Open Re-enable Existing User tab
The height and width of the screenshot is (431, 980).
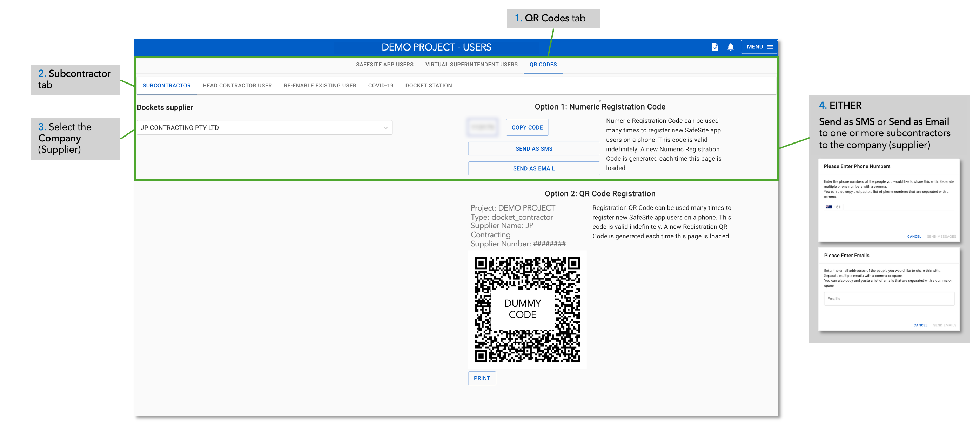[320, 86]
